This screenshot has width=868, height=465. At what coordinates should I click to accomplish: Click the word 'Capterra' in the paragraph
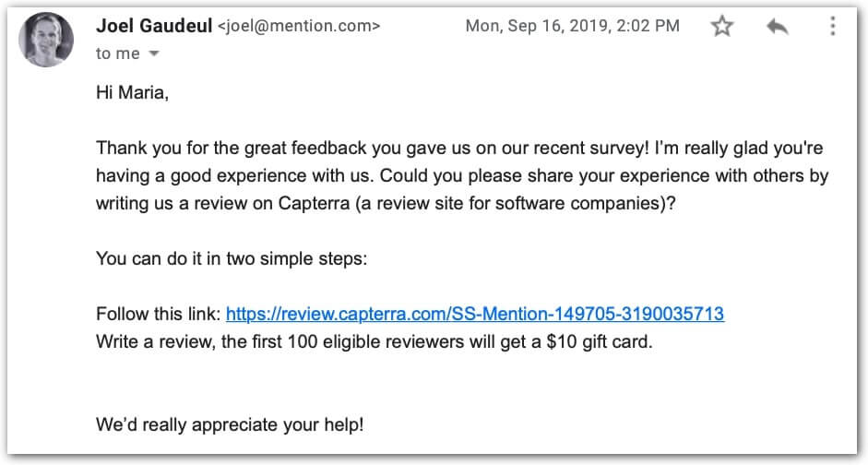click(314, 203)
